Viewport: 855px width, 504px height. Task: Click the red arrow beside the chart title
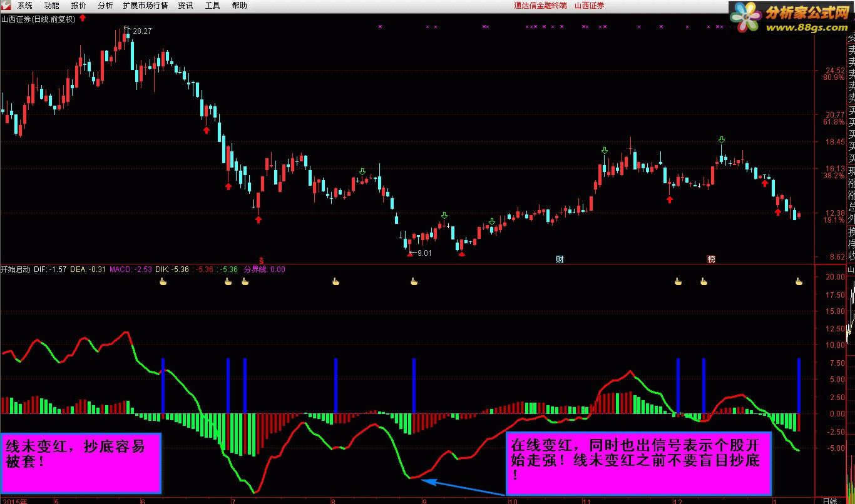click(x=83, y=18)
